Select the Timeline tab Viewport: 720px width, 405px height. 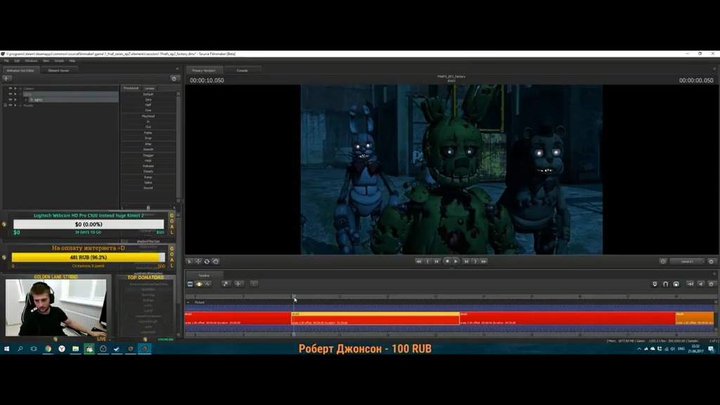pos(204,276)
